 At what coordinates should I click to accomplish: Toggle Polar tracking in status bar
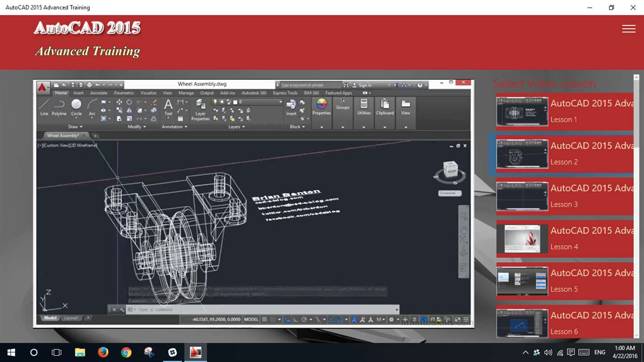coord(304,320)
